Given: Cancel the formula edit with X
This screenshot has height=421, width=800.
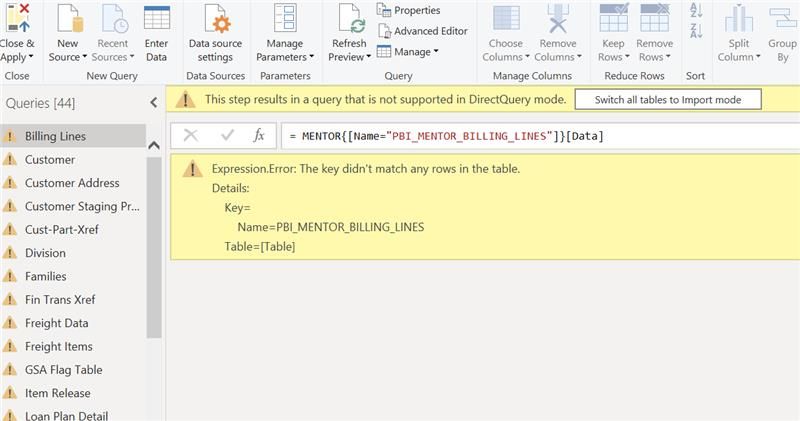Looking at the screenshot, I should tap(191, 135).
